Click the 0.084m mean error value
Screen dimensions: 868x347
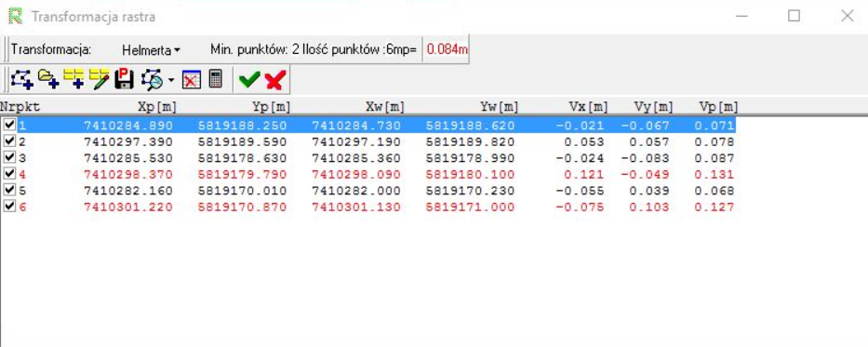point(447,50)
